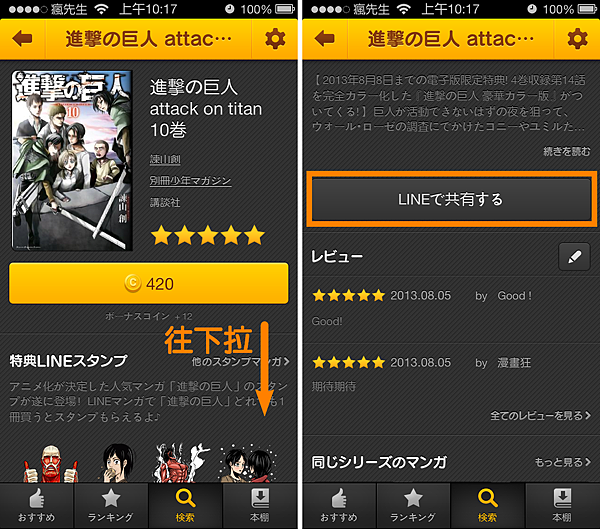The image size is (600, 529).
Task: Select the Eren and Mikasa stamp
Action: pyautogui.click(x=248, y=463)
